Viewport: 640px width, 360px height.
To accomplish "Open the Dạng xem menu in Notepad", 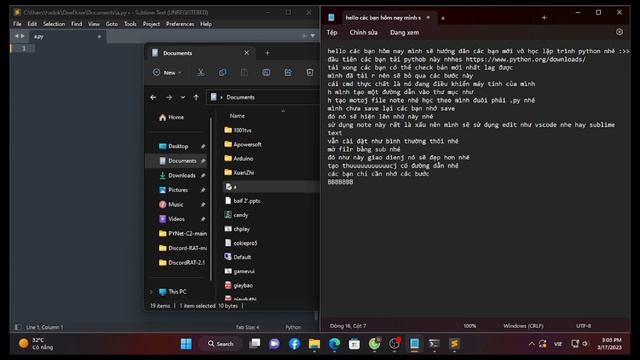I will pos(404,32).
